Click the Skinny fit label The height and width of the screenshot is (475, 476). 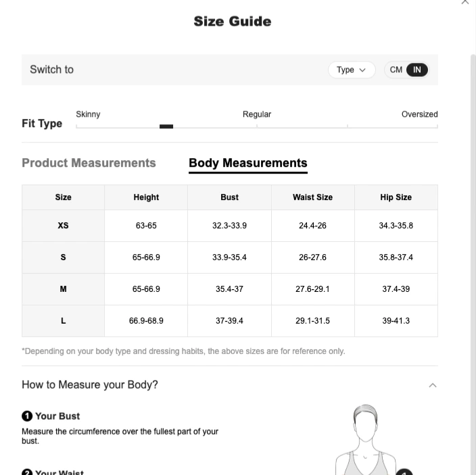(x=88, y=114)
